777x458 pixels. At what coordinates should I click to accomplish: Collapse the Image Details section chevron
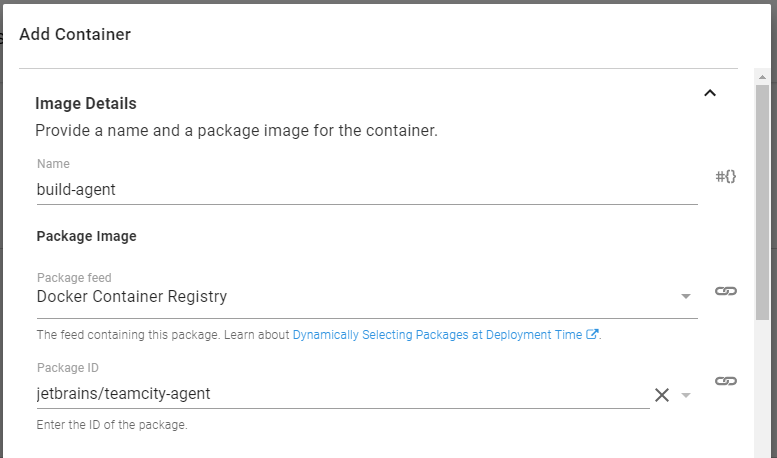click(x=710, y=93)
